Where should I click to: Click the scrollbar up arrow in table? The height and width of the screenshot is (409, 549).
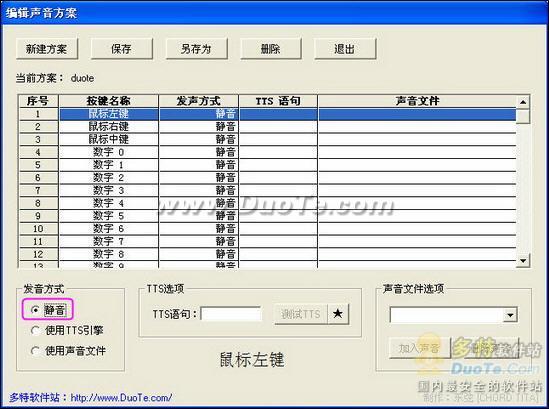click(523, 102)
